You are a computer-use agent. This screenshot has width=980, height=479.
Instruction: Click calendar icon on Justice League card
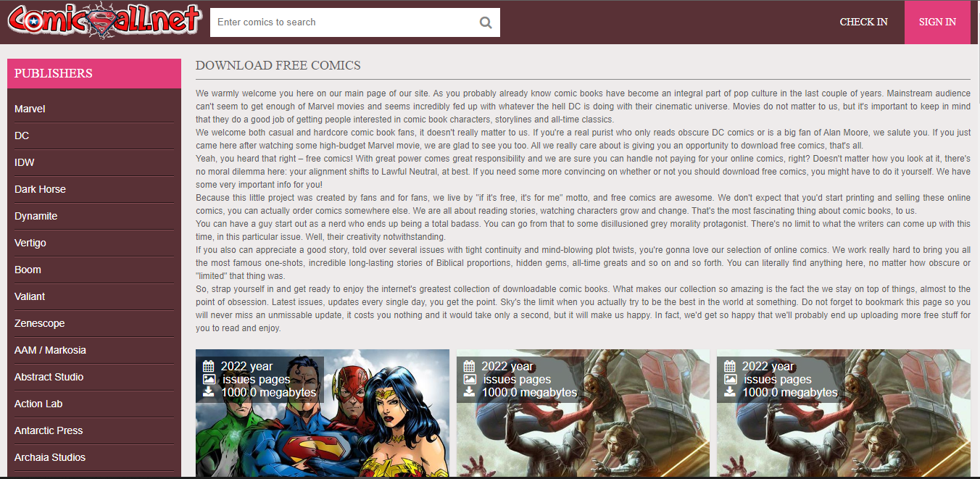point(209,366)
